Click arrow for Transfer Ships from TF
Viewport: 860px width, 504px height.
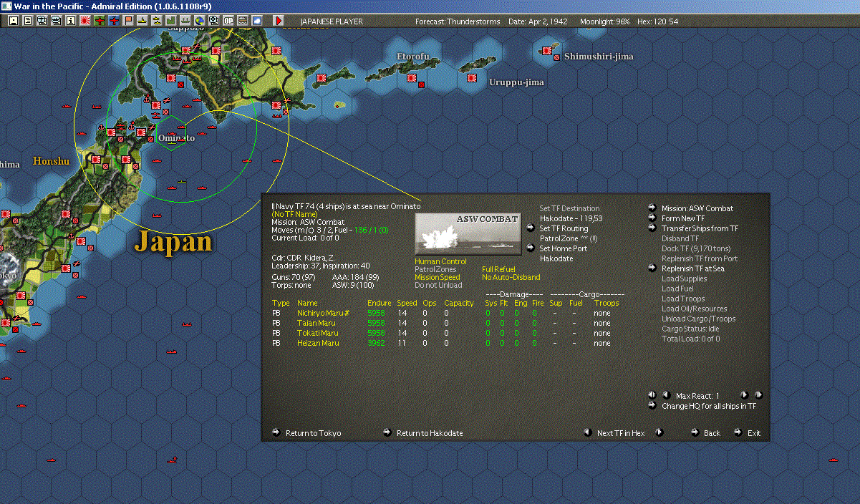click(x=652, y=228)
